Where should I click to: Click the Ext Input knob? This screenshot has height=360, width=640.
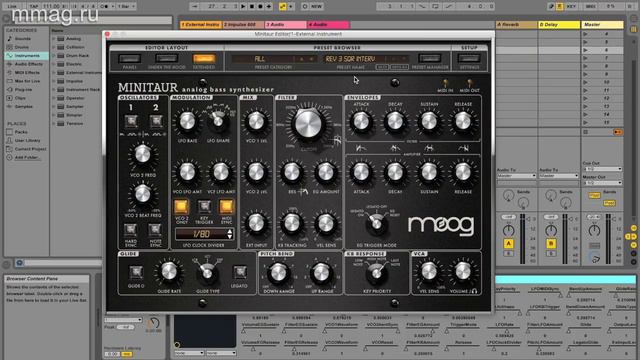(x=256, y=223)
